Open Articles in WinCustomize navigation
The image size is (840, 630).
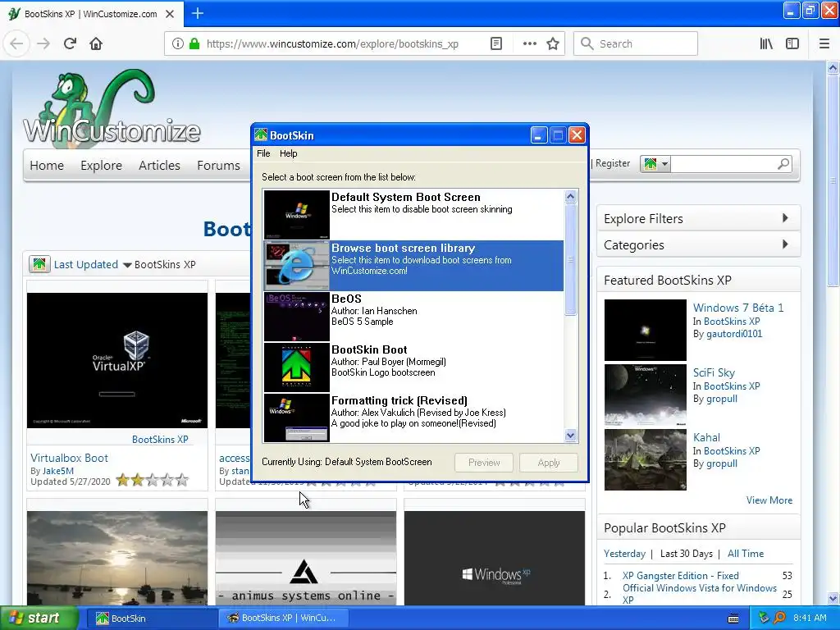point(159,166)
